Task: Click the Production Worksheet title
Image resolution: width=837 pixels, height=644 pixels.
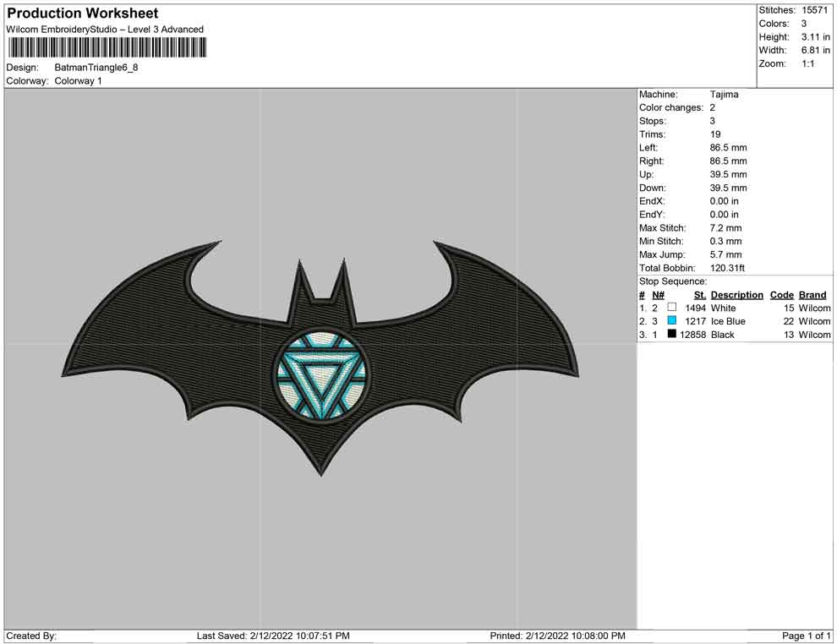Action: (83, 14)
